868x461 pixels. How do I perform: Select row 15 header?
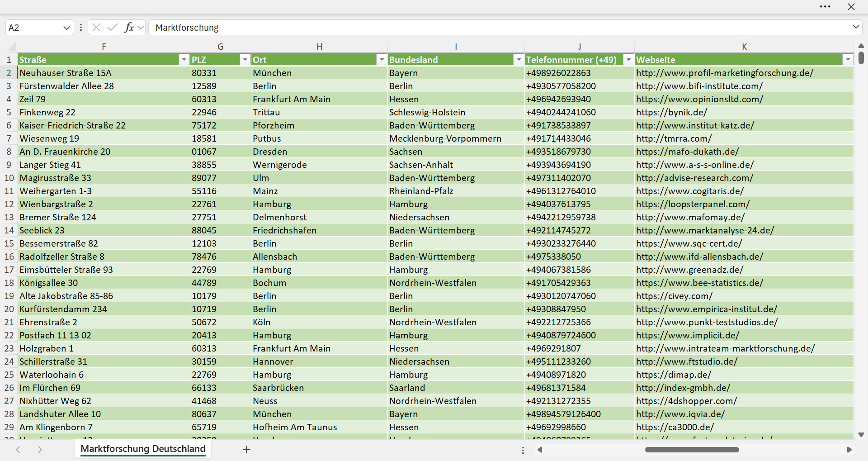(x=9, y=243)
